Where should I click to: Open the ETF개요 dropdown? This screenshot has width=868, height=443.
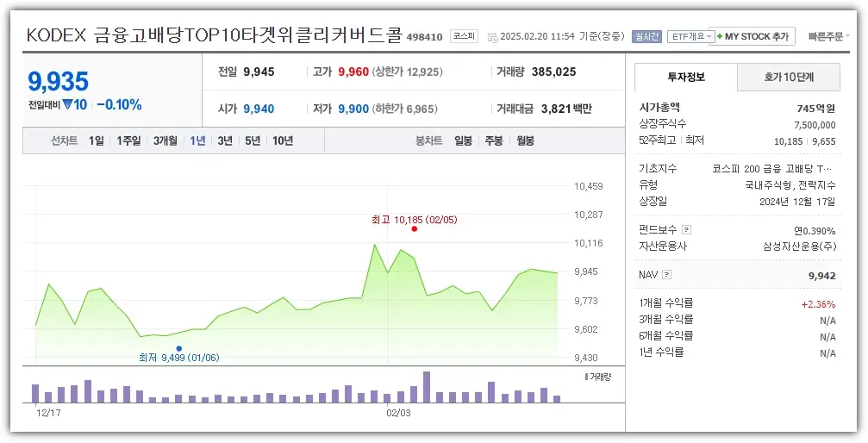click(690, 36)
